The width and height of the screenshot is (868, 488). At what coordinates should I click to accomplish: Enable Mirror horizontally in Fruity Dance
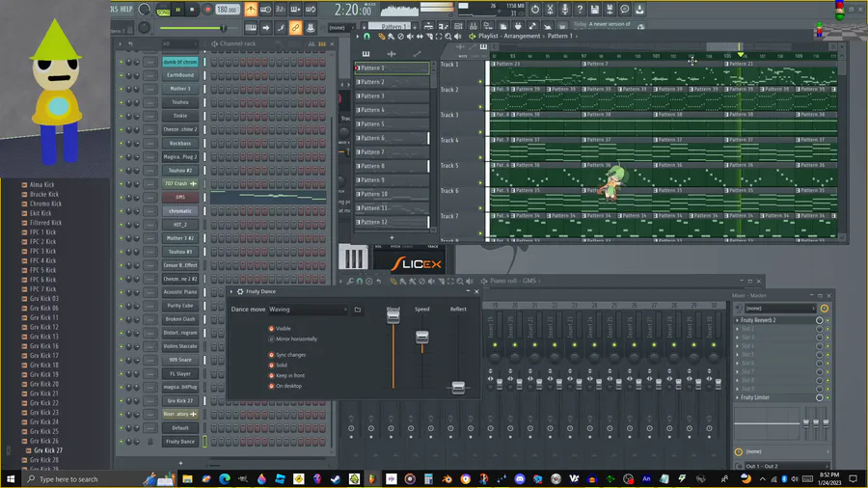[271, 339]
